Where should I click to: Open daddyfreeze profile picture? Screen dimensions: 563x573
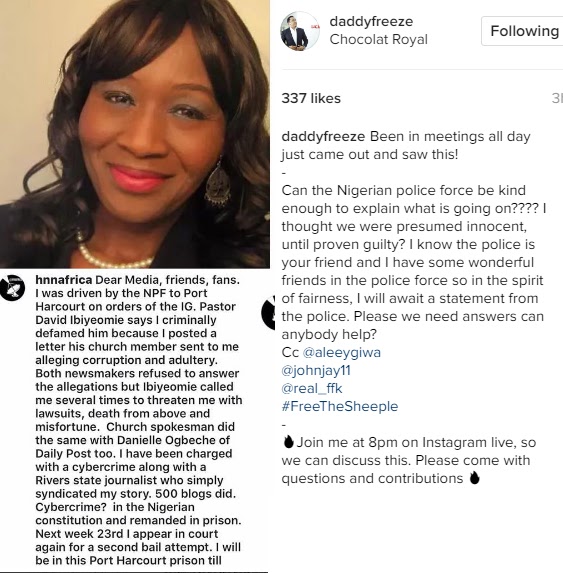tap(300, 31)
